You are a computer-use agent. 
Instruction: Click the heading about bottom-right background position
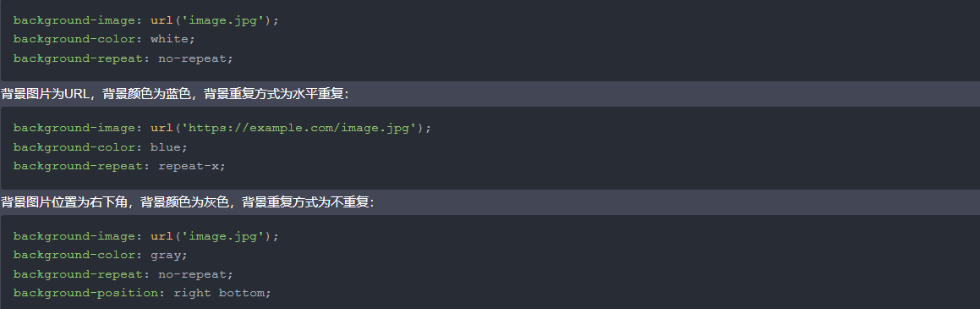click(x=187, y=202)
